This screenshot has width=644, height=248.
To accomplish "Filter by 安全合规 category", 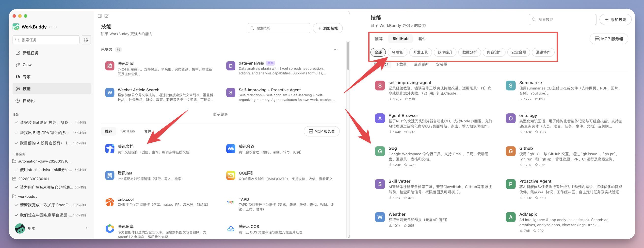I will (x=518, y=52).
